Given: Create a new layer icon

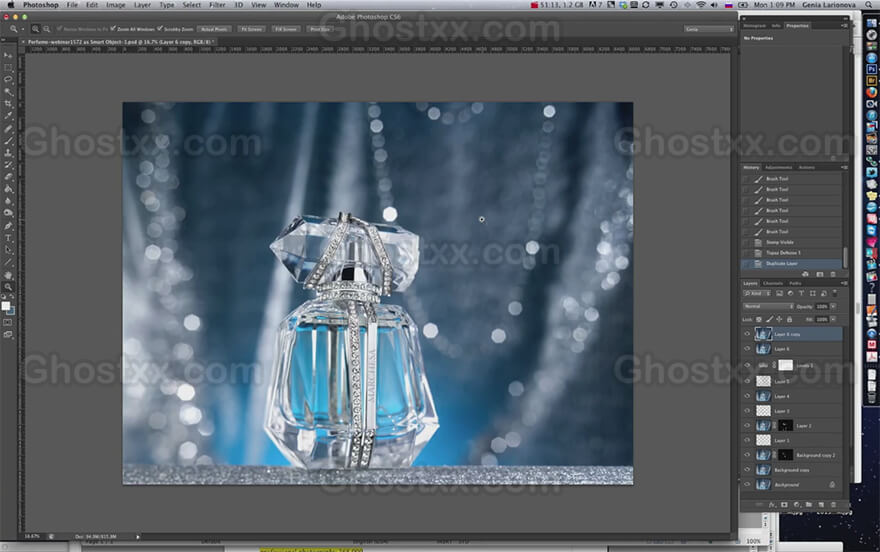Looking at the screenshot, I should pyautogui.click(x=821, y=505).
